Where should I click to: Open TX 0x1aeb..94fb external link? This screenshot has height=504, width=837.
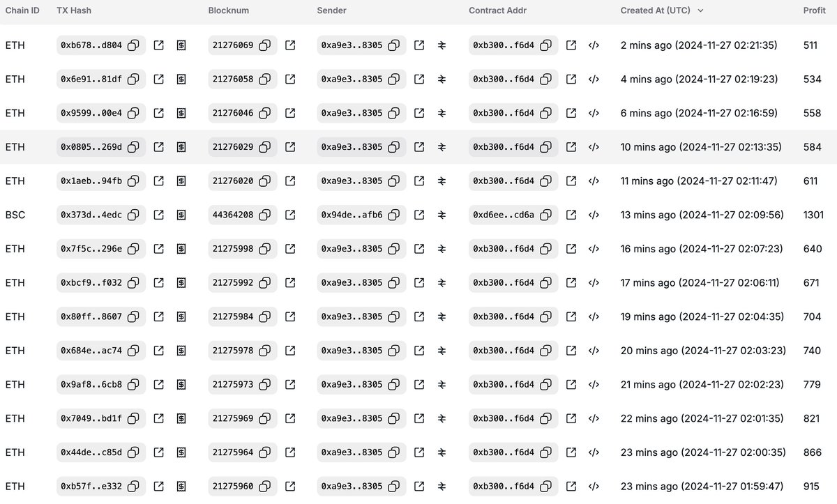158,181
